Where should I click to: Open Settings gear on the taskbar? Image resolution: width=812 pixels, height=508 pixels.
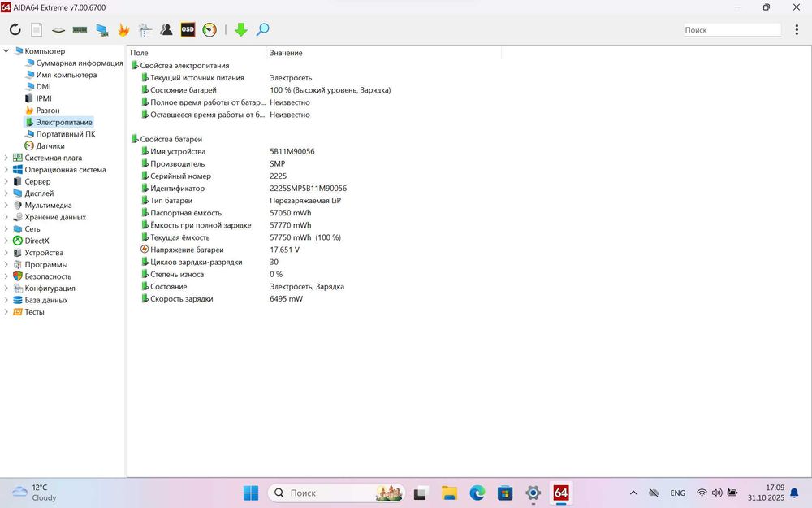pyautogui.click(x=533, y=493)
